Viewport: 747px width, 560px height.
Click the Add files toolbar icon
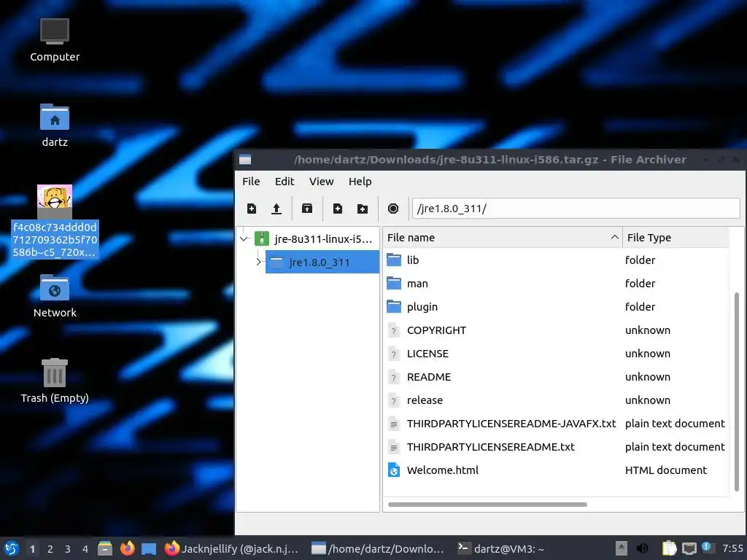[338, 209]
